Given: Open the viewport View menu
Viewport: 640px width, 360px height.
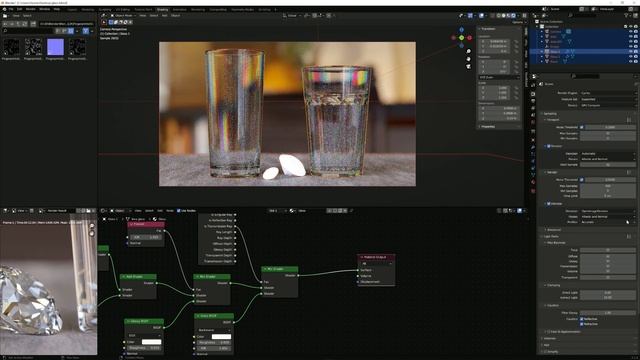Looking at the screenshot, I should tap(142, 16).
